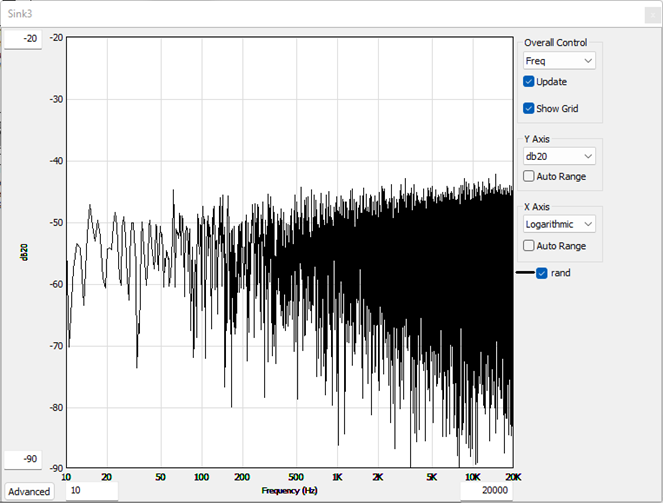663x503 pixels.
Task: Click the Sink3 title bar
Action: coord(300,13)
